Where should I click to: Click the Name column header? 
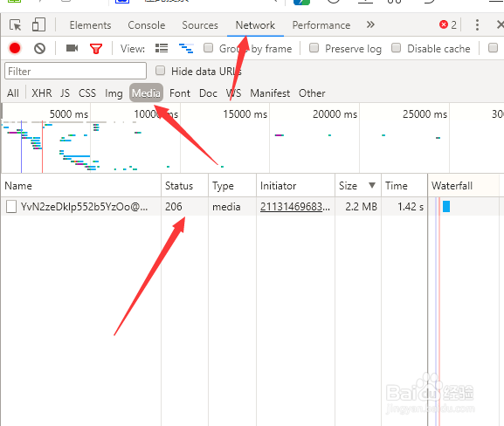click(80, 186)
